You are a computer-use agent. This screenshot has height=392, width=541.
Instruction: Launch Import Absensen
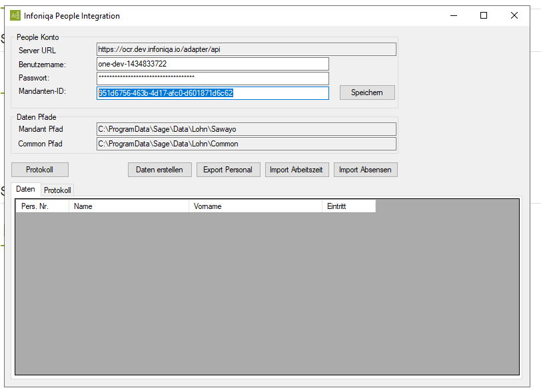click(365, 170)
